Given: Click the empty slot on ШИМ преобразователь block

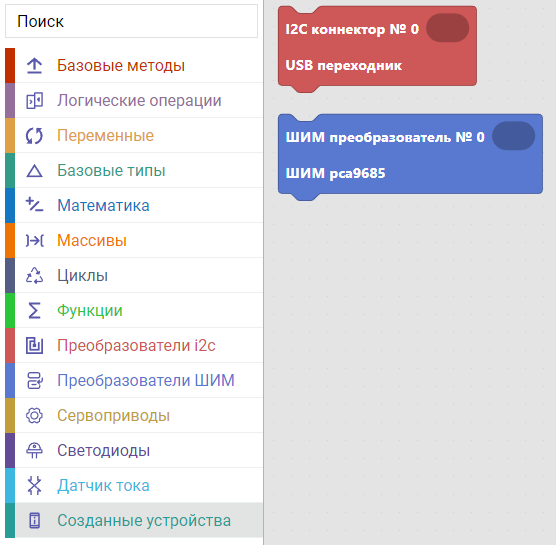Looking at the screenshot, I should [513, 136].
